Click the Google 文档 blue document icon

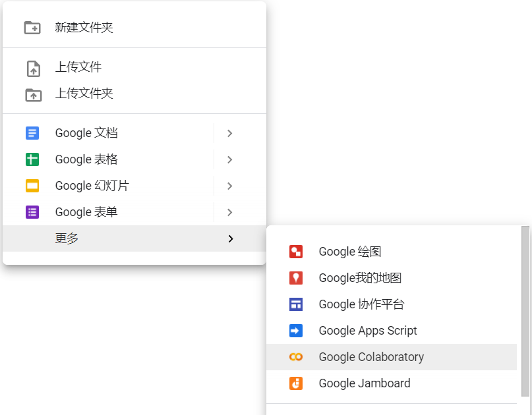33,133
